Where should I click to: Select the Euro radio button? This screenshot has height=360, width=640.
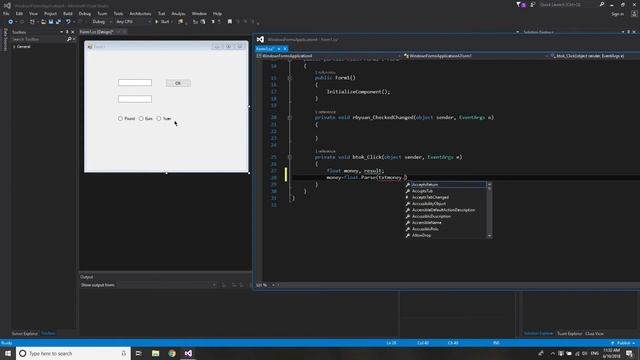tap(145, 118)
